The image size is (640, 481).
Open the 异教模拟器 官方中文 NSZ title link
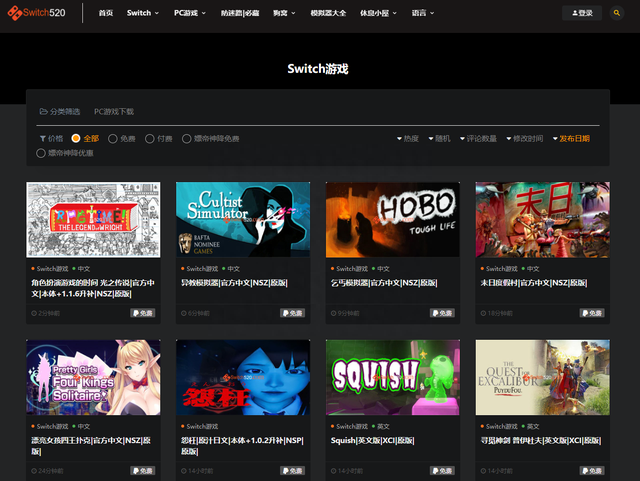pos(234,283)
